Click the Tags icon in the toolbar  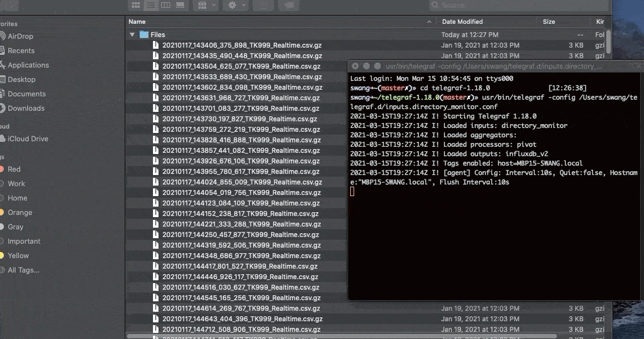(x=289, y=5)
